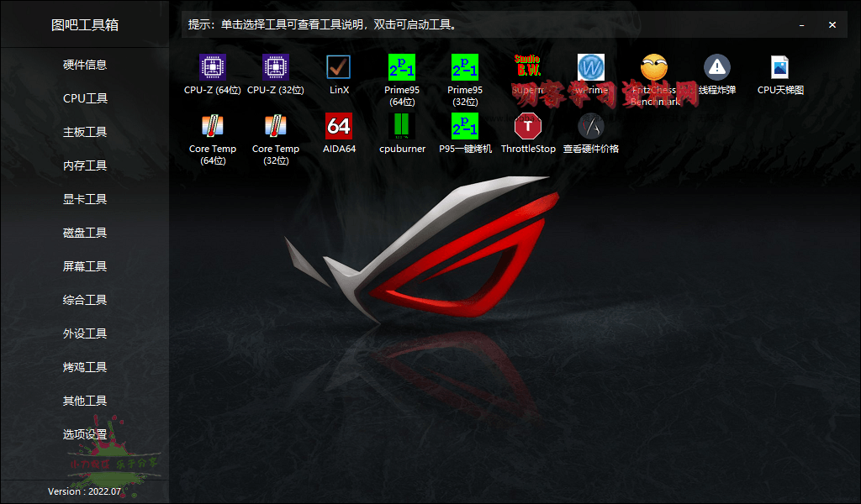This screenshot has width=861, height=504.
Task: Select the CPU天梯图 image icon
Action: 780,67
